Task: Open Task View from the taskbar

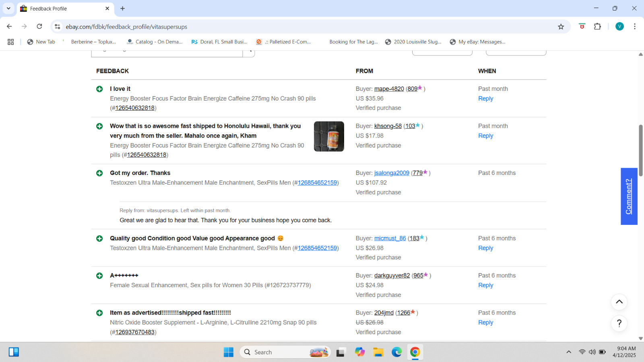Action: pyautogui.click(x=341, y=352)
